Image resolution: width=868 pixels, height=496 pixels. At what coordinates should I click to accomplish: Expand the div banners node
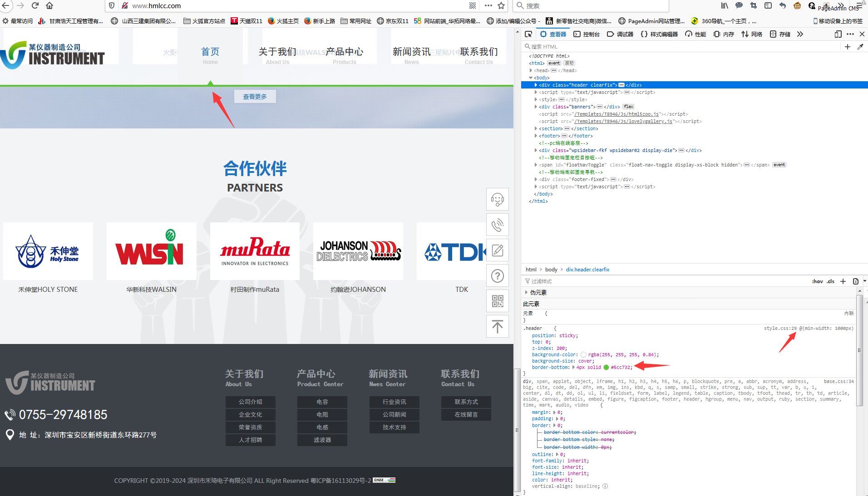(x=536, y=107)
